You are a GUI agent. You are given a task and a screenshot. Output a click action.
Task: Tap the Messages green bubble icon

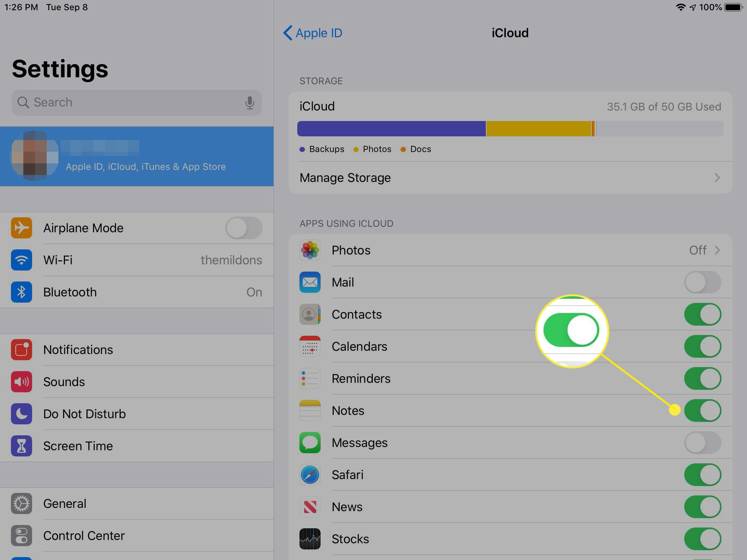click(x=310, y=443)
